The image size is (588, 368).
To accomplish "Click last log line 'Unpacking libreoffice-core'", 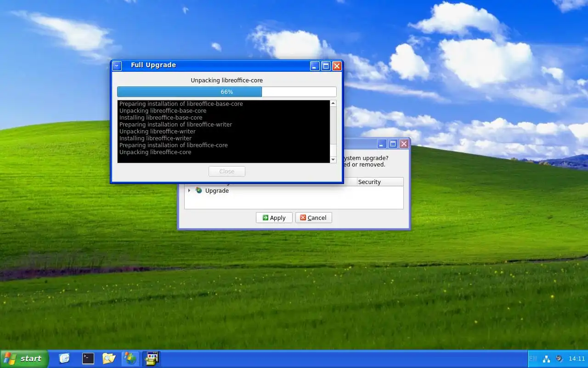I will [155, 152].
